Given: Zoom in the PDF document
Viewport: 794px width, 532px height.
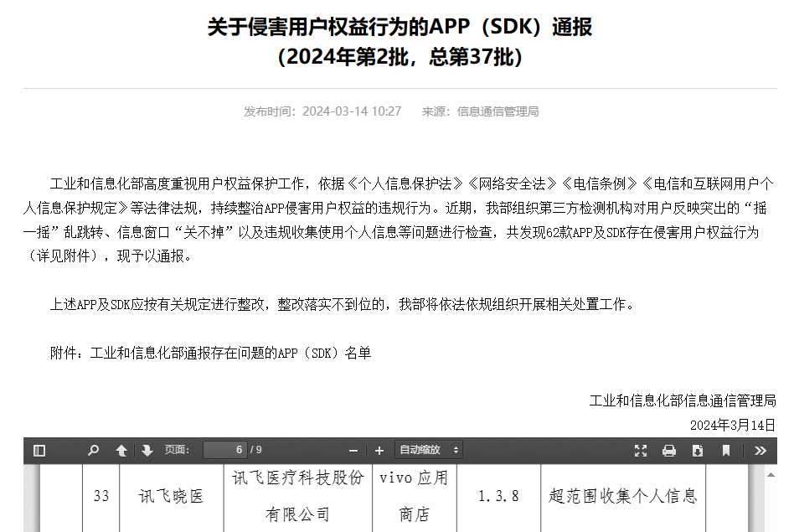Looking at the screenshot, I should click(379, 451).
